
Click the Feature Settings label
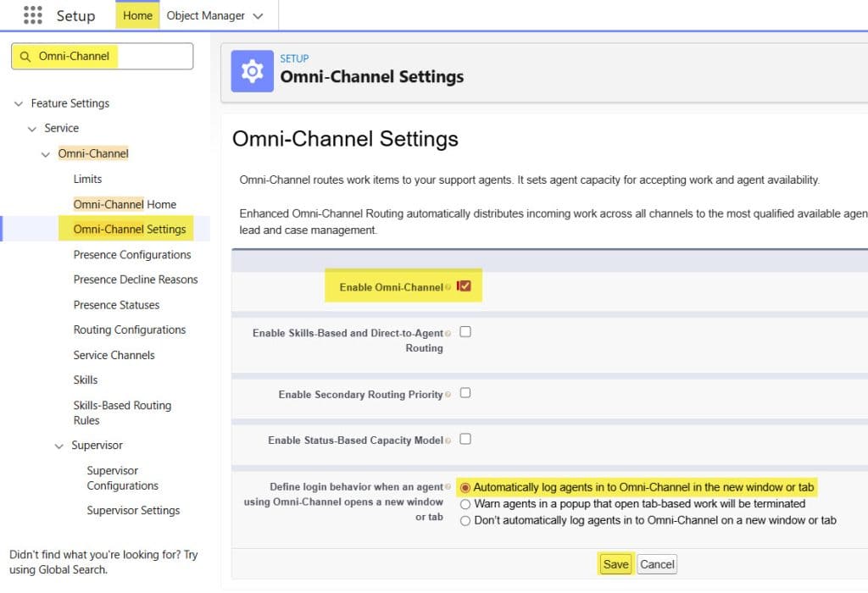[70, 103]
